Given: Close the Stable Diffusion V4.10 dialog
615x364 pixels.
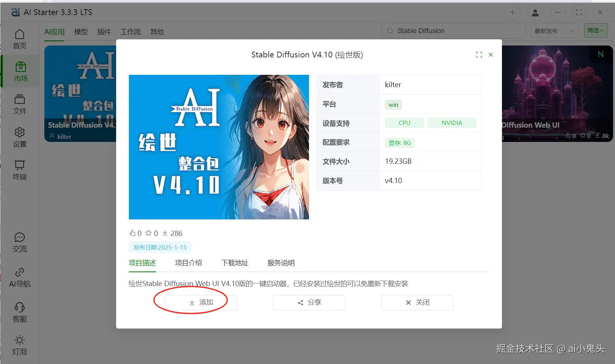Looking at the screenshot, I should pos(491,55).
